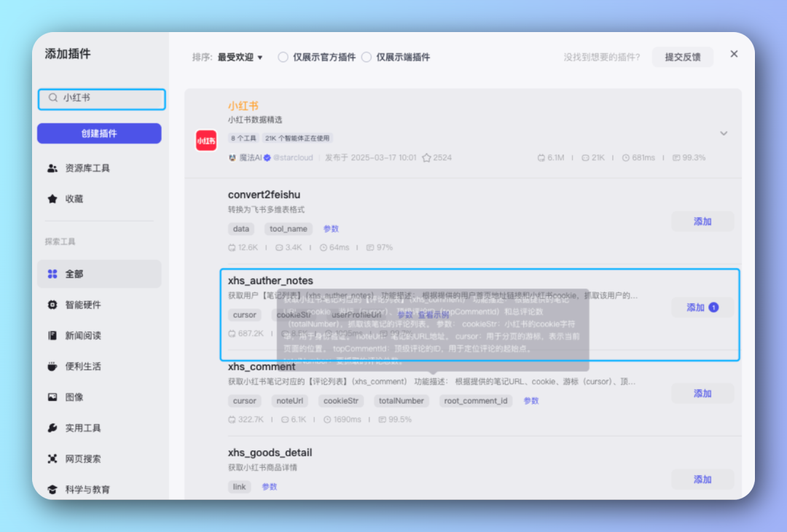Click the star icon beside 2524

pos(426,157)
